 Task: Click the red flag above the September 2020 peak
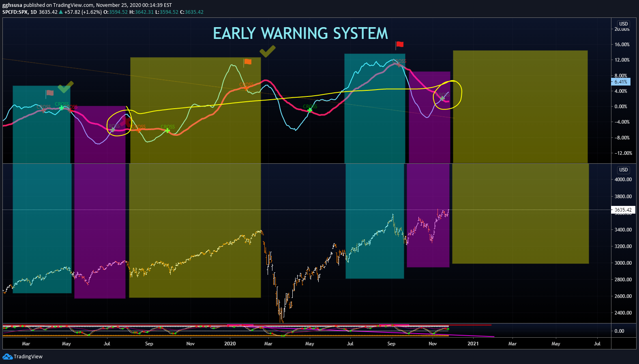point(400,44)
